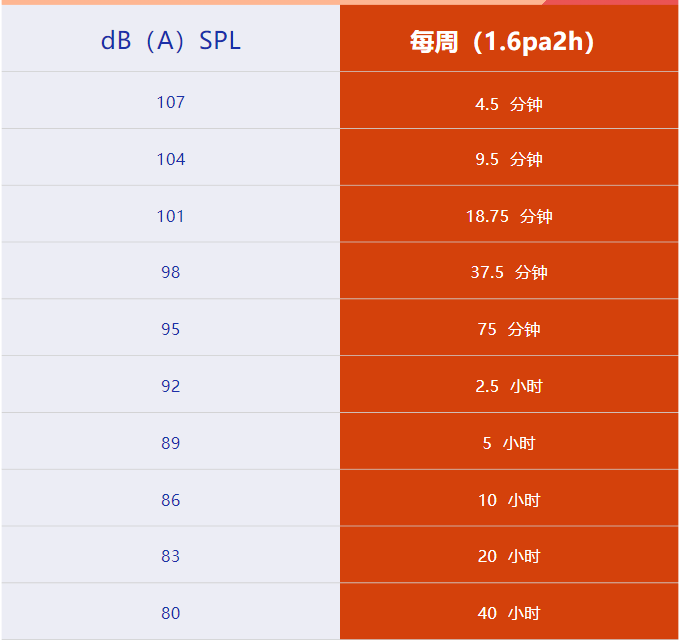Click the 20 小时 cell

[x=509, y=556]
